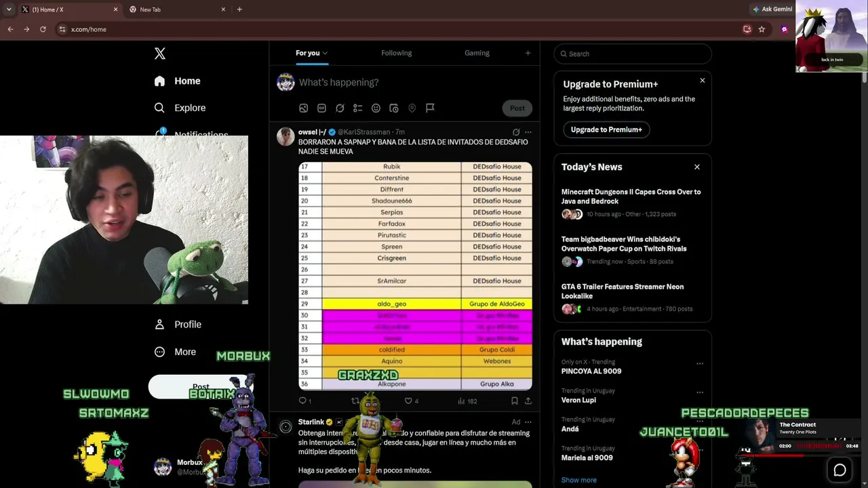Add media image to the new post
Screen dimensions: 868x488
pos(304,108)
